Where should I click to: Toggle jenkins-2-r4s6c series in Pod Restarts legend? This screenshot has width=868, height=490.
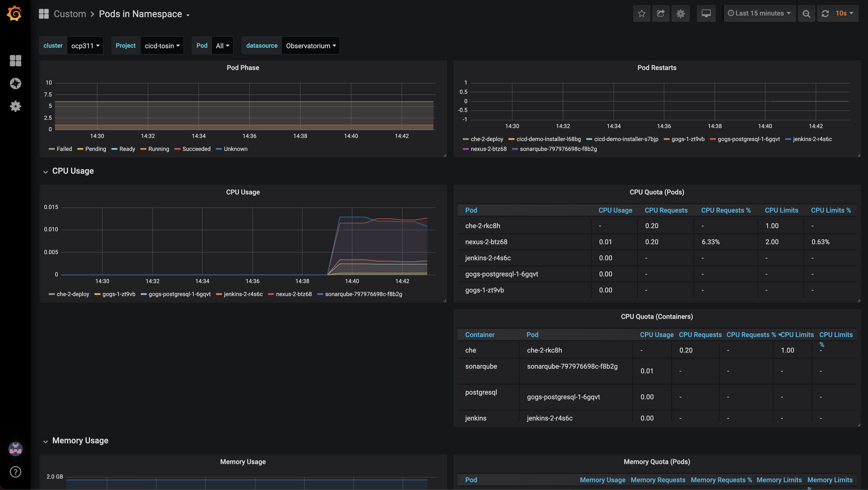812,139
